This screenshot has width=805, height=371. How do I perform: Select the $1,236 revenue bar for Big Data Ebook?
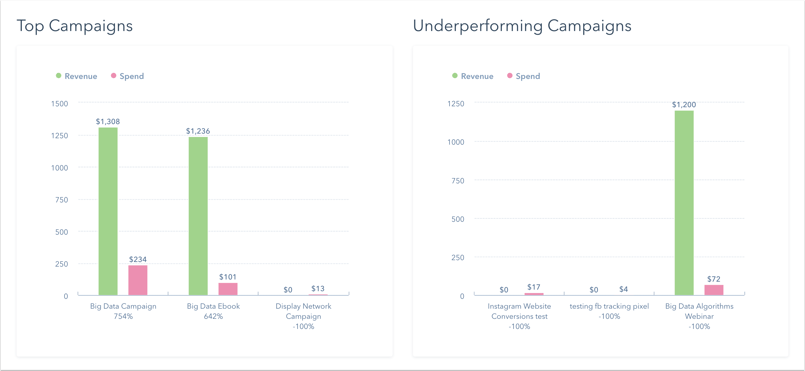pyautogui.click(x=198, y=216)
